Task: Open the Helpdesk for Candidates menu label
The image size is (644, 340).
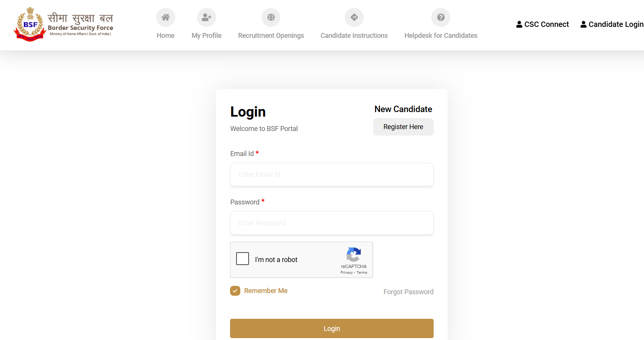Action: 441,36
